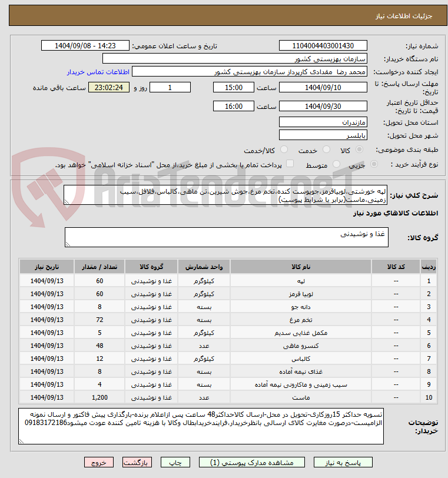Viewport: 448px width, 478px height.
Task: Toggle the اسناد خزانه اسلامی payment checkbox
Action: pos(290,164)
